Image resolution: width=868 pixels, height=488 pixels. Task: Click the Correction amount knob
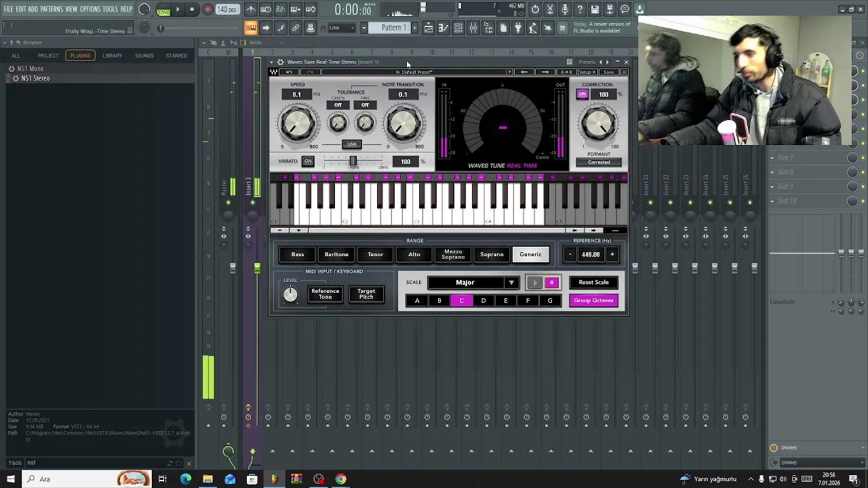598,123
